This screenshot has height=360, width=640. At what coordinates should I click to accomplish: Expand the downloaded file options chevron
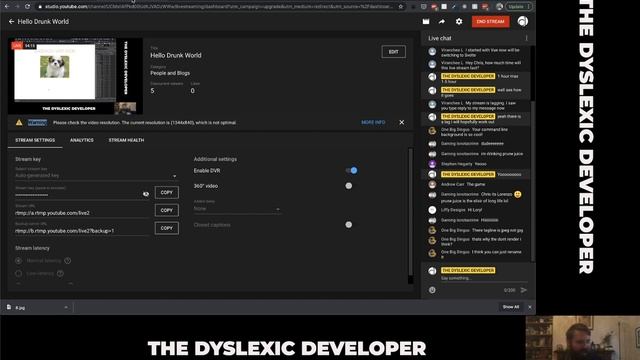coord(66,307)
